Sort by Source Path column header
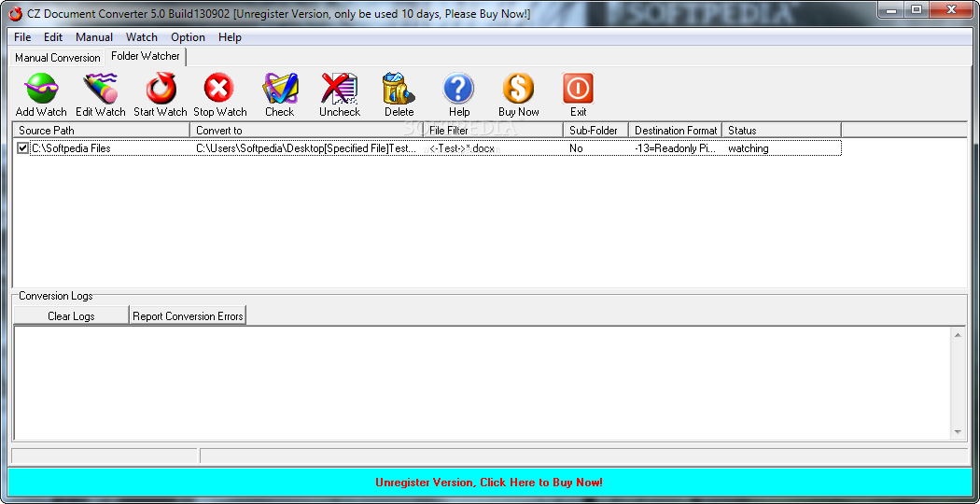 (x=101, y=130)
